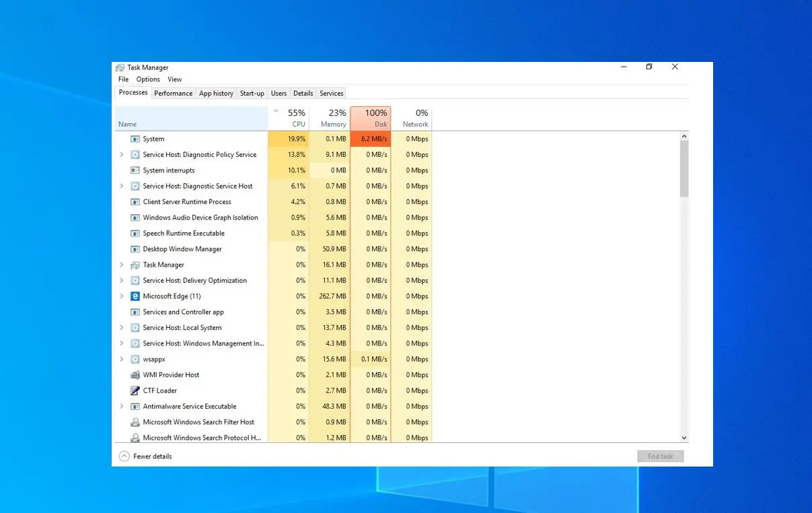Select the Desktop Window Manager icon

[135, 249]
